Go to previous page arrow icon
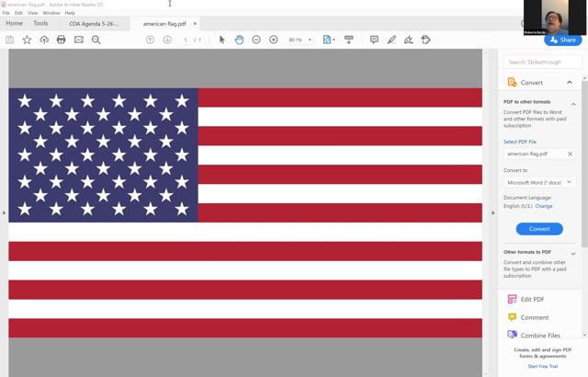Screen dimensions: 588x377 coord(150,40)
